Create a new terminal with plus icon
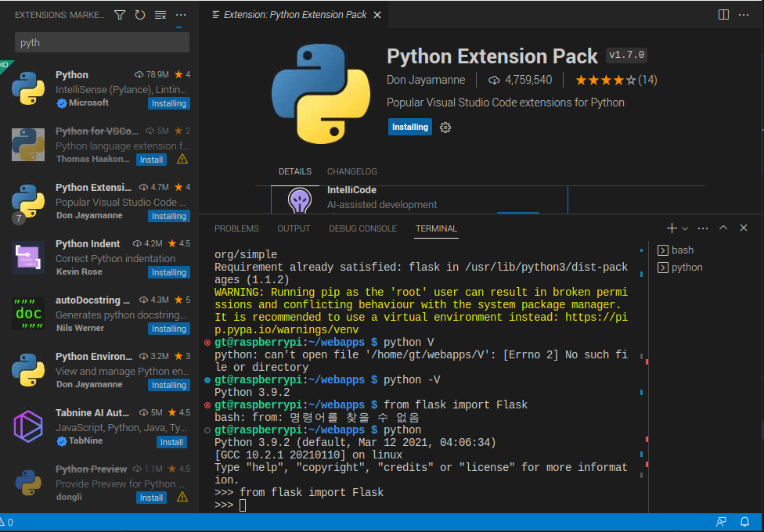This screenshot has height=532, width=764. pos(672,228)
